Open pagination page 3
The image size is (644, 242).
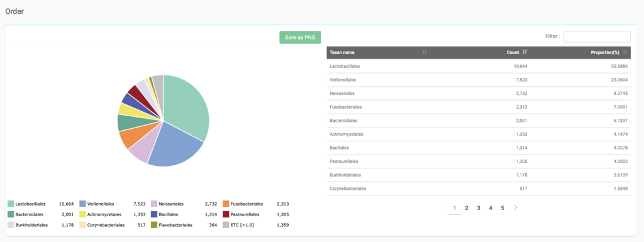[x=479, y=208]
